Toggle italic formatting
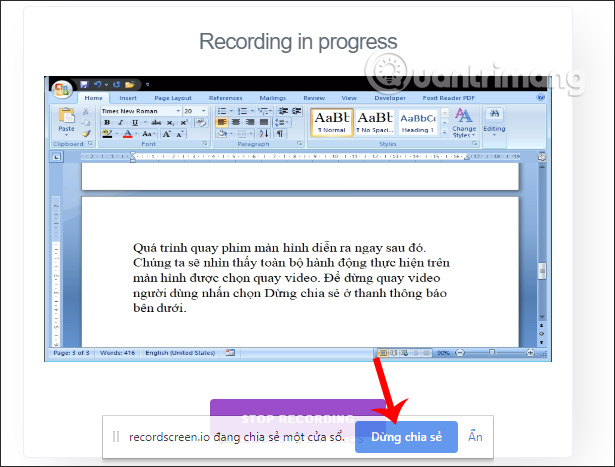 click(x=121, y=122)
